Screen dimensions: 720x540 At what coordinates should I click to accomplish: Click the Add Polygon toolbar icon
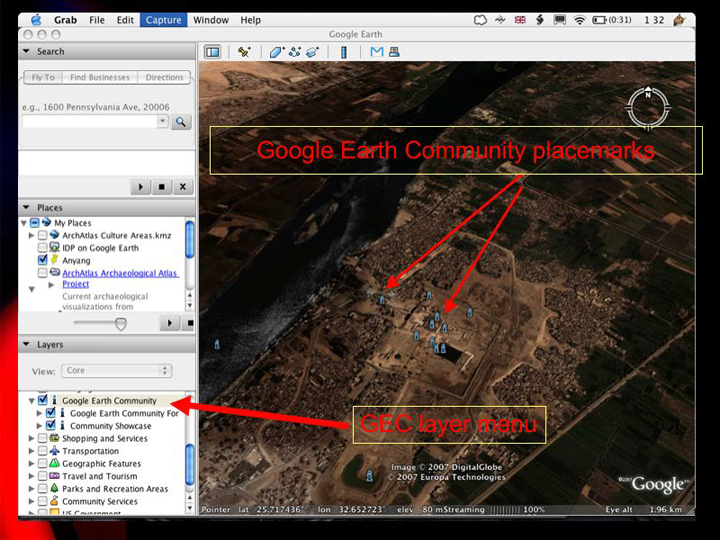tap(276, 52)
